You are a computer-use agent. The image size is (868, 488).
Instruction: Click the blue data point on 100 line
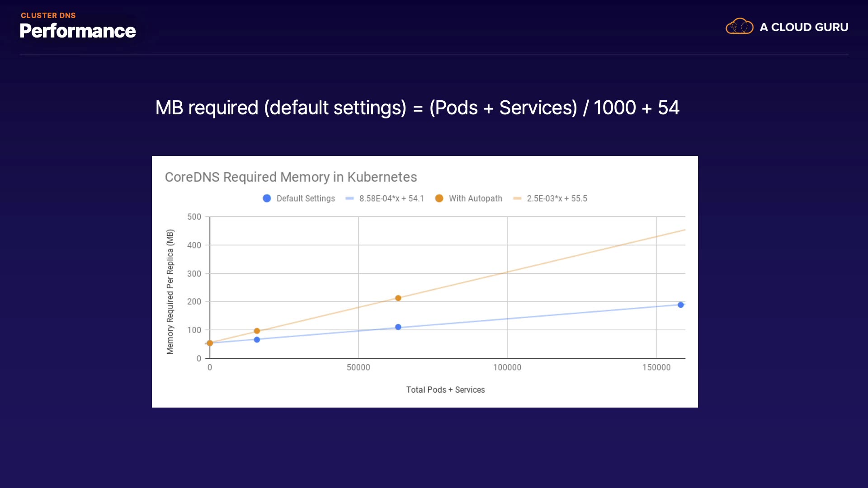tap(398, 327)
